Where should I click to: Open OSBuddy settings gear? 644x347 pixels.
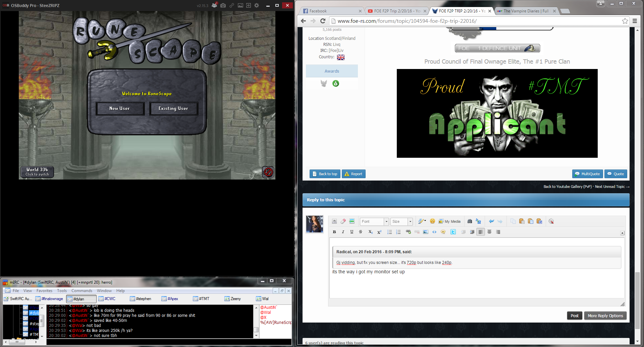pyautogui.click(x=257, y=5)
